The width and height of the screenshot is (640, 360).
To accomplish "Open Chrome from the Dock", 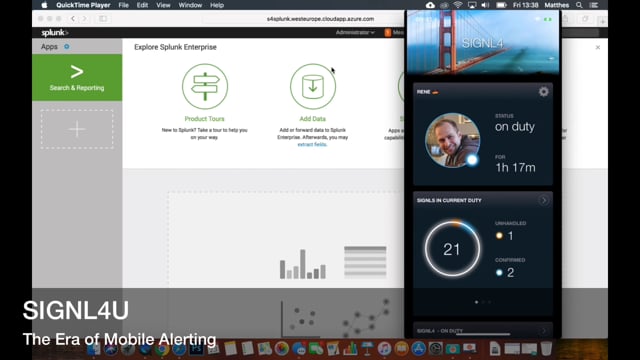I will click(162, 349).
